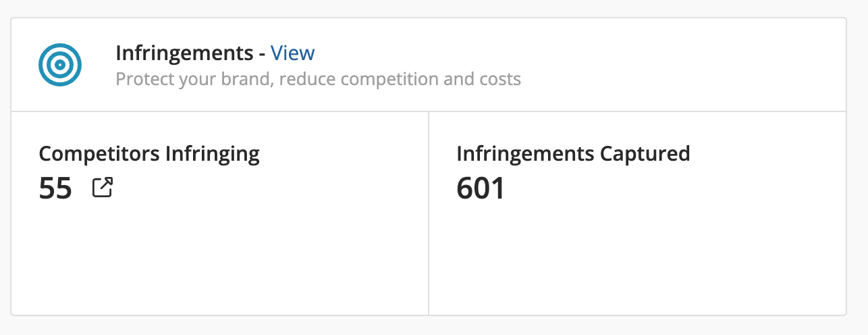Click the word 'Competitors' in left panel

(x=99, y=154)
